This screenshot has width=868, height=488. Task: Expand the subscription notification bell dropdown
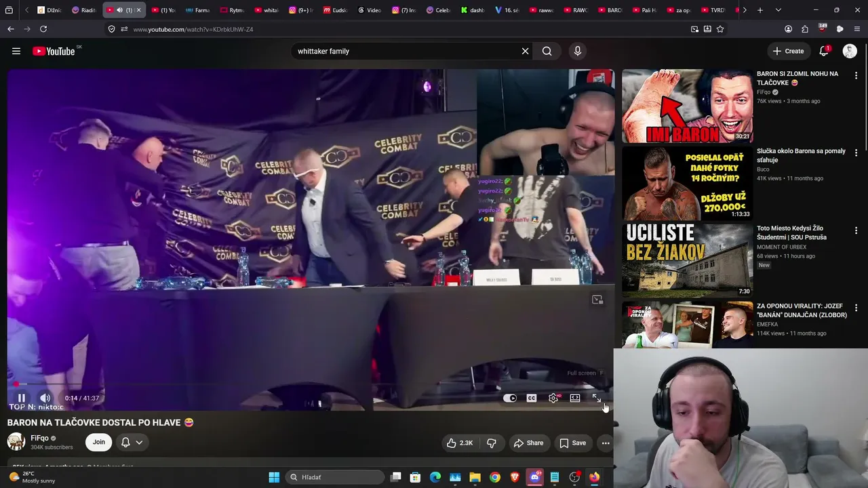coord(132,443)
